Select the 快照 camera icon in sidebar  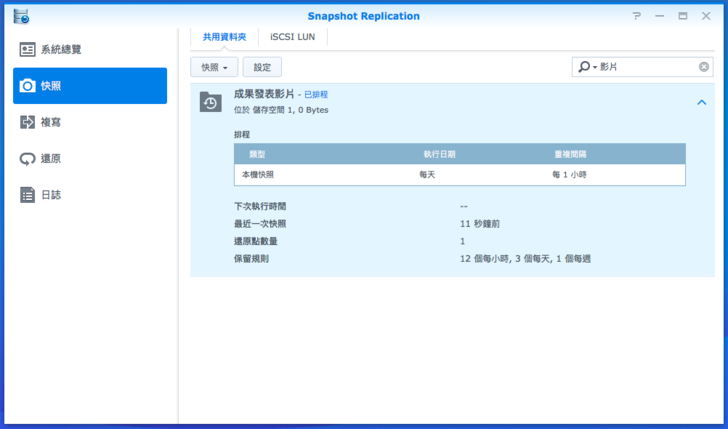click(x=28, y=86)
